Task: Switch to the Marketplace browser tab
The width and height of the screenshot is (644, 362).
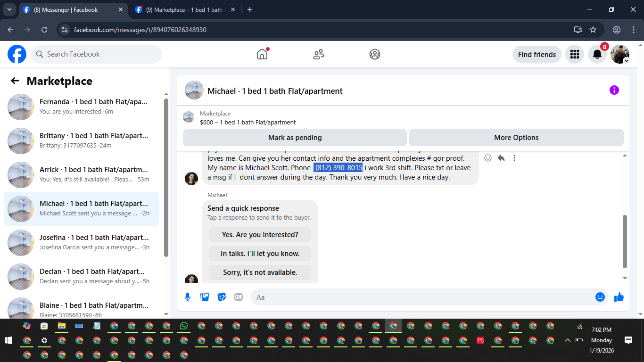Action: point(184,9)
